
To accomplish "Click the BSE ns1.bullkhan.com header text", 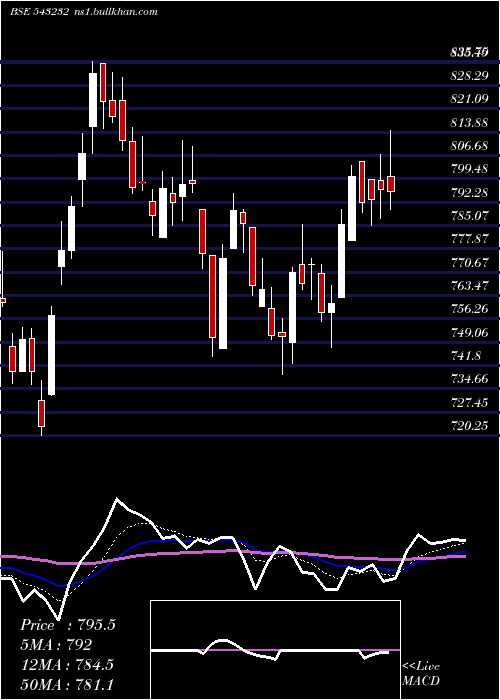I will [84, 12].
